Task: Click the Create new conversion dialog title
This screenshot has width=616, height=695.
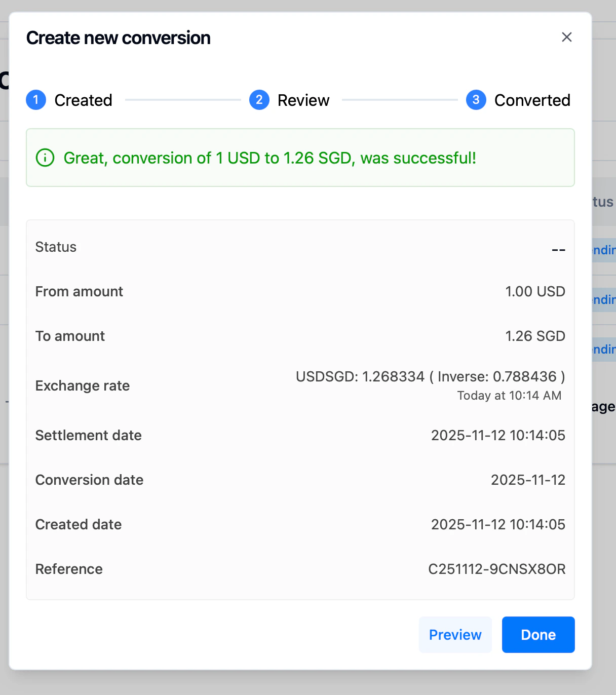Action: tap(118, 37)
